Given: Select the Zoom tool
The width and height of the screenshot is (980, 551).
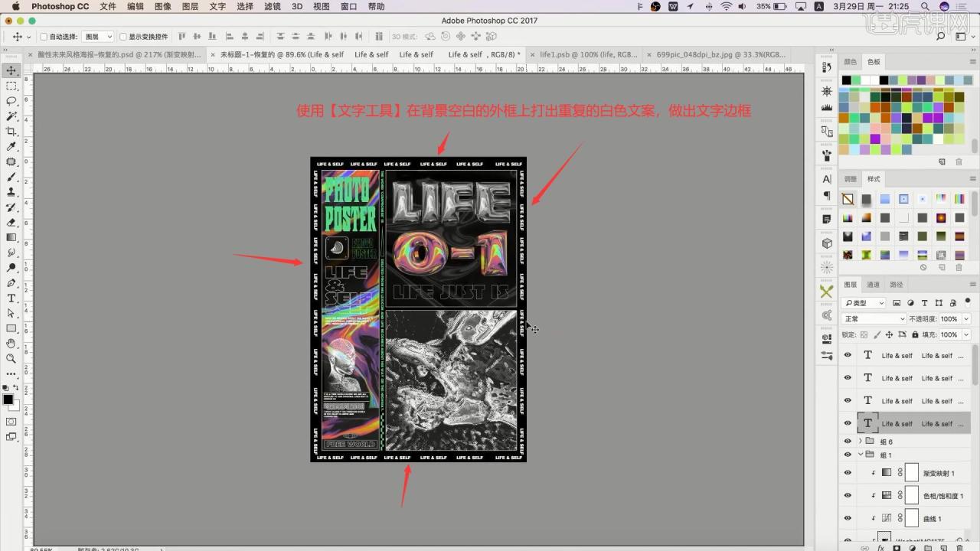Looking at the screenshot, I should tap(11, 358).
